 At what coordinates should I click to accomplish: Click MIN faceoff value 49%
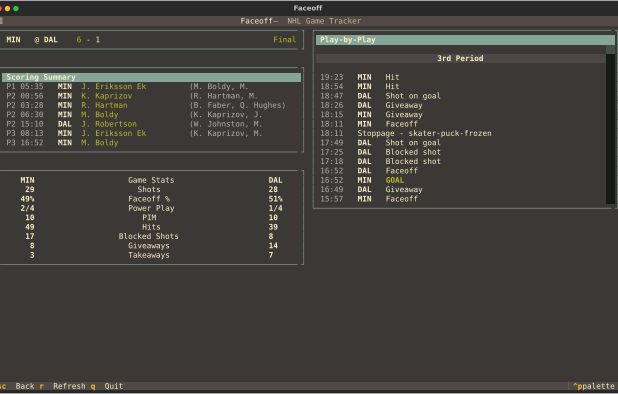[x=27, y=199]
